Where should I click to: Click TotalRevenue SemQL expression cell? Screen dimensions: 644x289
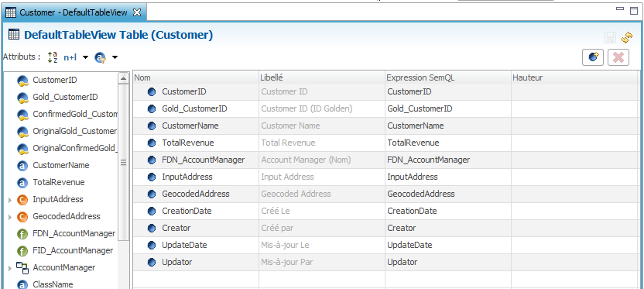click(x=448, y=143)
